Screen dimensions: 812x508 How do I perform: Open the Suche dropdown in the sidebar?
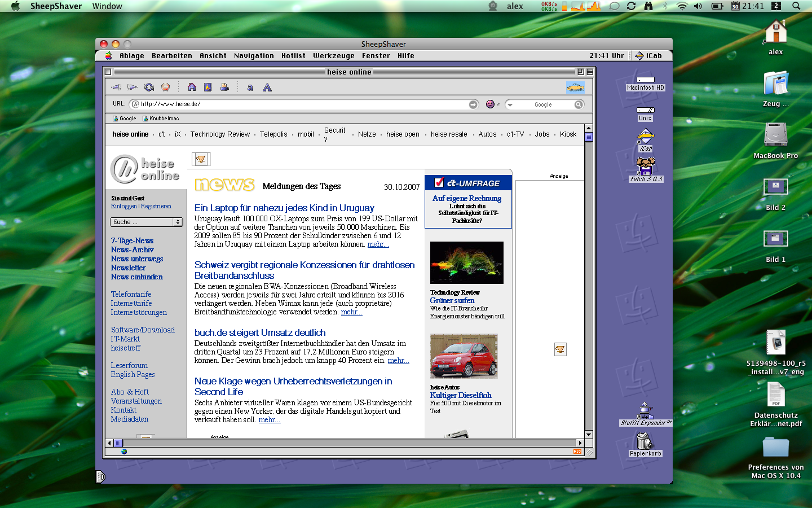tap(146, 222)
